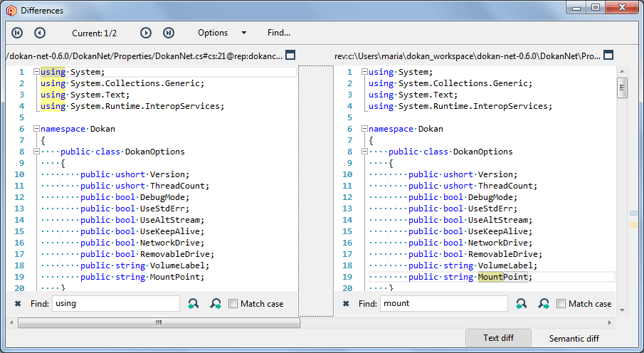Click highlighted 'Mount' on right line 19
Viewport: 644px width, 353px height.
pyautogui.click(x=490, y=277)
